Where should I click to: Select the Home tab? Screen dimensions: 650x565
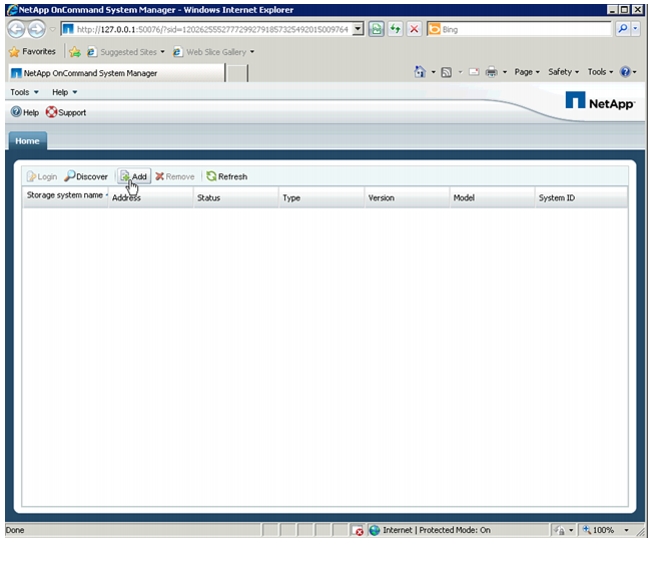pyautogui.click(x=27, y=141)
